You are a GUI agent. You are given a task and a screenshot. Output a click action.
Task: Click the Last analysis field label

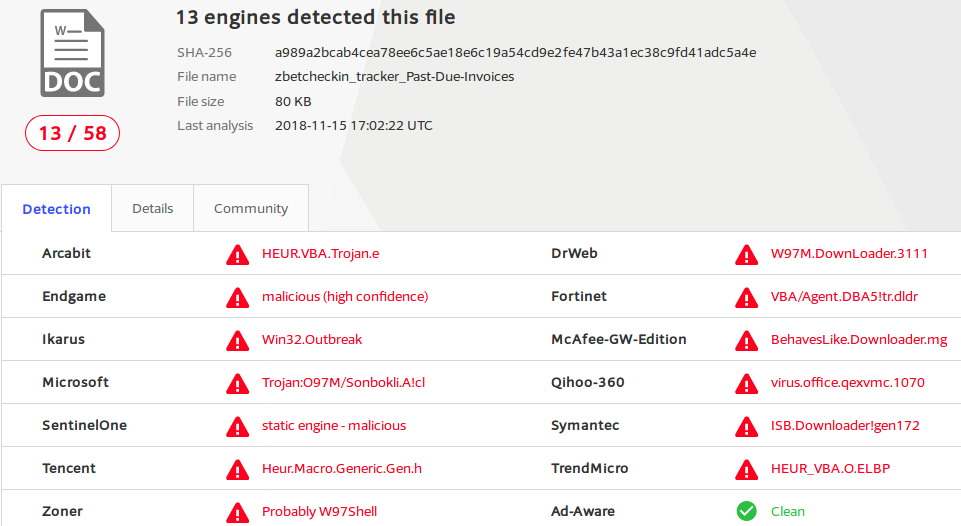click(x=215, y=126)
